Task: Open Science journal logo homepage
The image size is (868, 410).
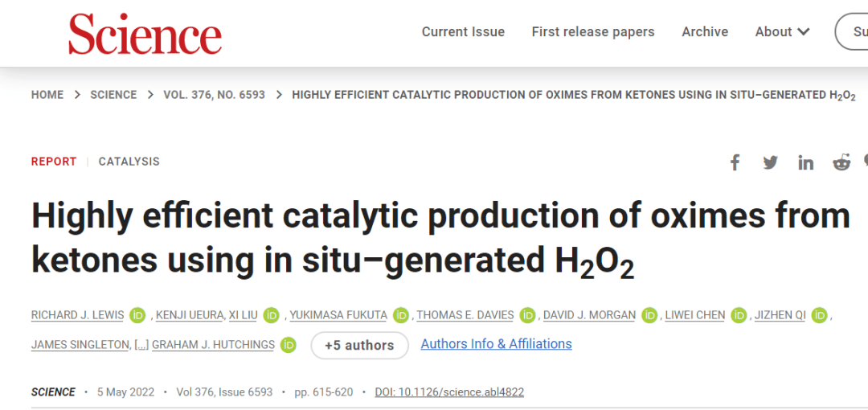Action: coord(145,34)
